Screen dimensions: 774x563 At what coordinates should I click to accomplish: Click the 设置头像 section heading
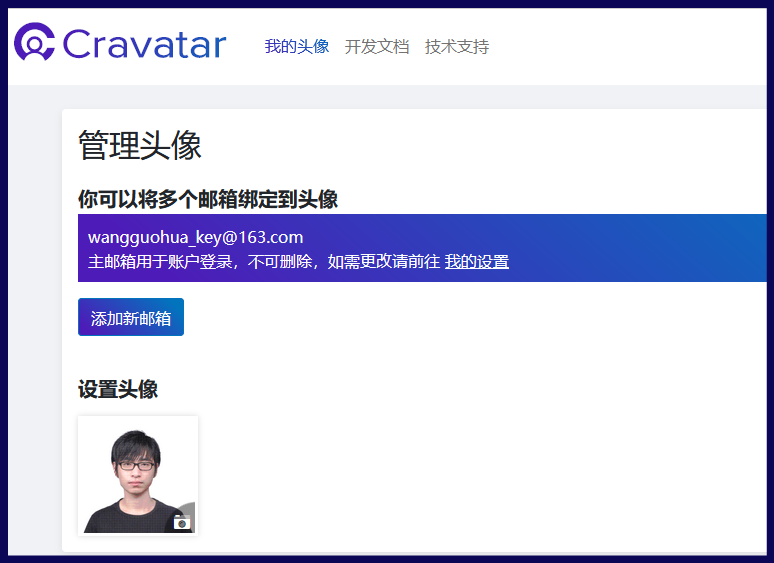click(118, 390)
